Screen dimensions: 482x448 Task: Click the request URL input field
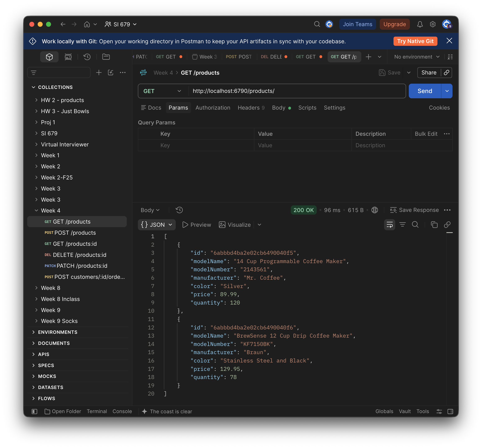(297, 91)
